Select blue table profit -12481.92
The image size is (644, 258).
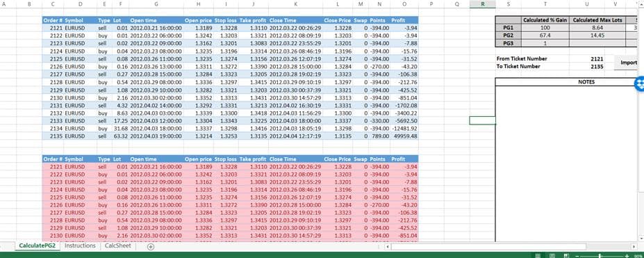point(404,128)
